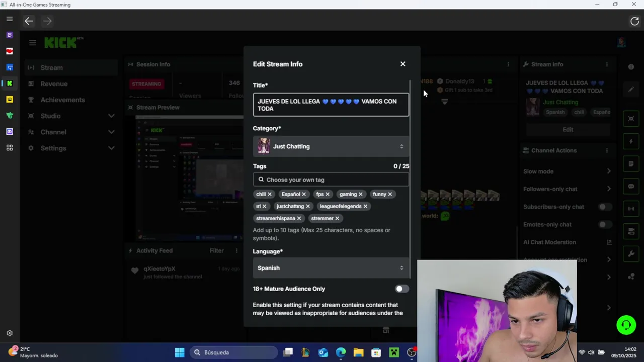Expand the Settings sidebar section
This screenshot has height=362, width=644.
coord(111,148)
